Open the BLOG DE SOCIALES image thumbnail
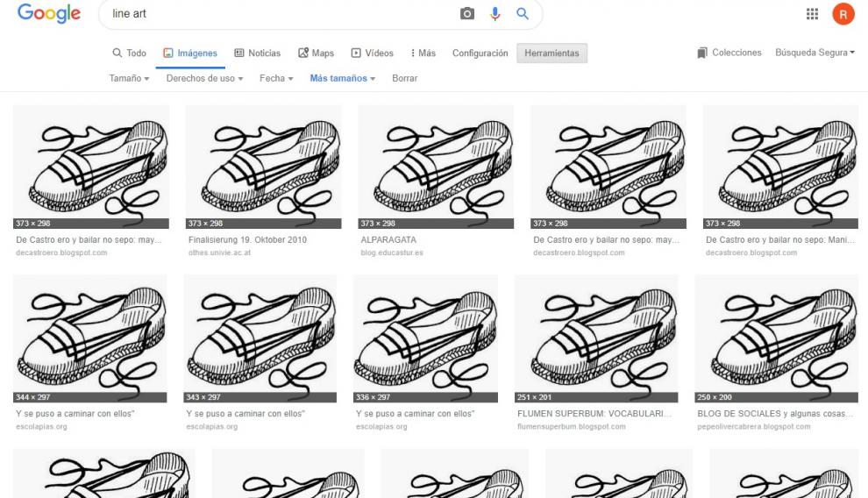The image size is (868, 498). coord(776,338)
